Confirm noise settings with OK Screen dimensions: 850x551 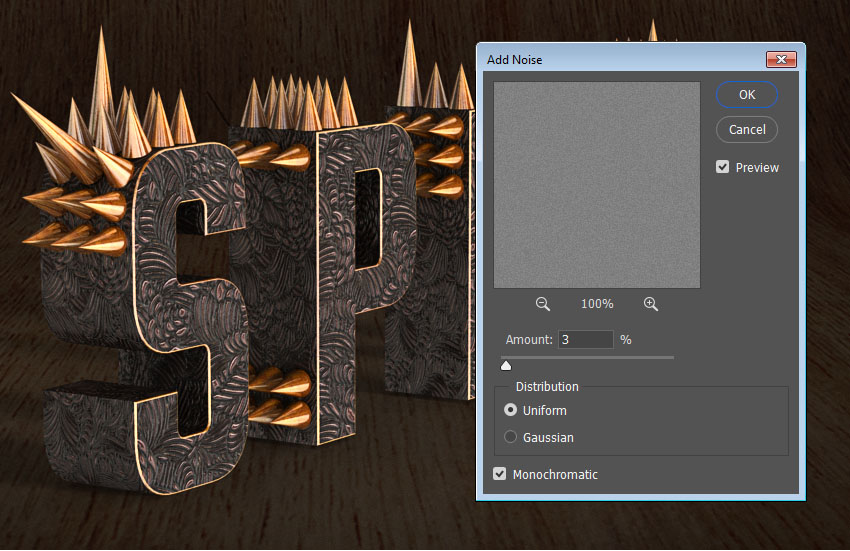(x=747, y=95)
